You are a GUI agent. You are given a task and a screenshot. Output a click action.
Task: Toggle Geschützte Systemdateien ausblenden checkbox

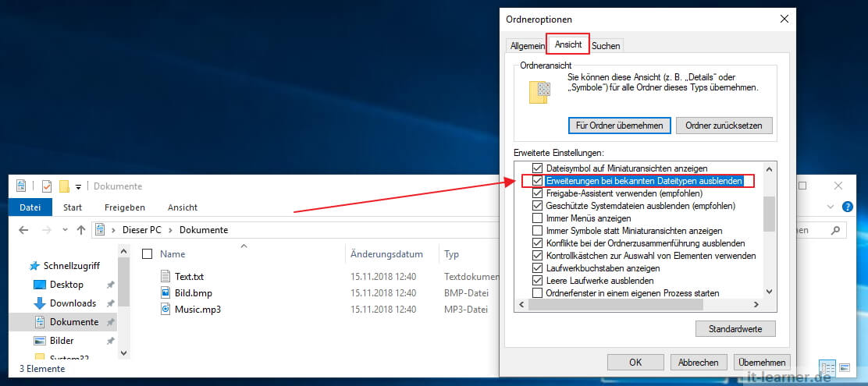pos(537,206)
